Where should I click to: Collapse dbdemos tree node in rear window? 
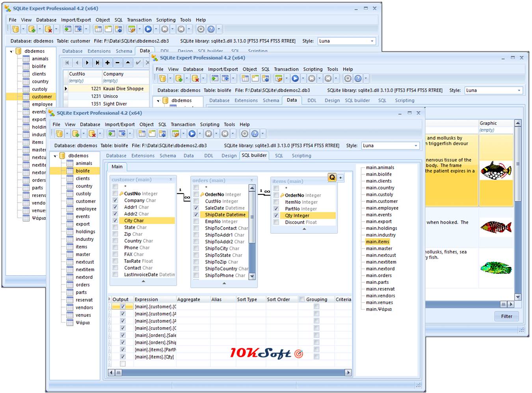click(12, 51)
